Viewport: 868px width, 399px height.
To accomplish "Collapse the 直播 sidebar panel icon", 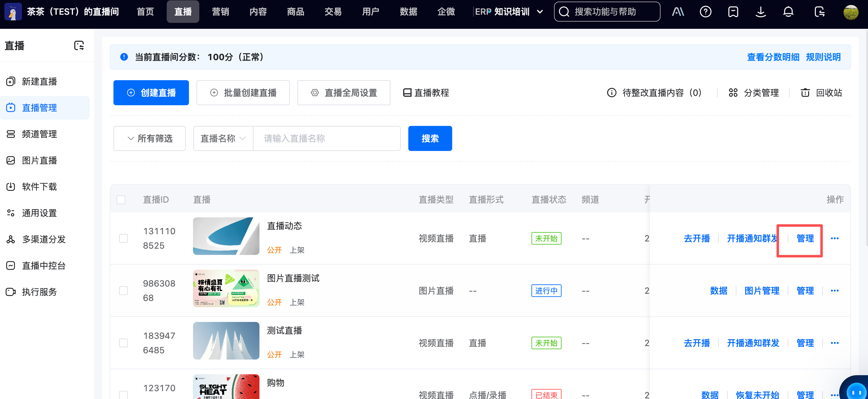I will tap(79, 45).
